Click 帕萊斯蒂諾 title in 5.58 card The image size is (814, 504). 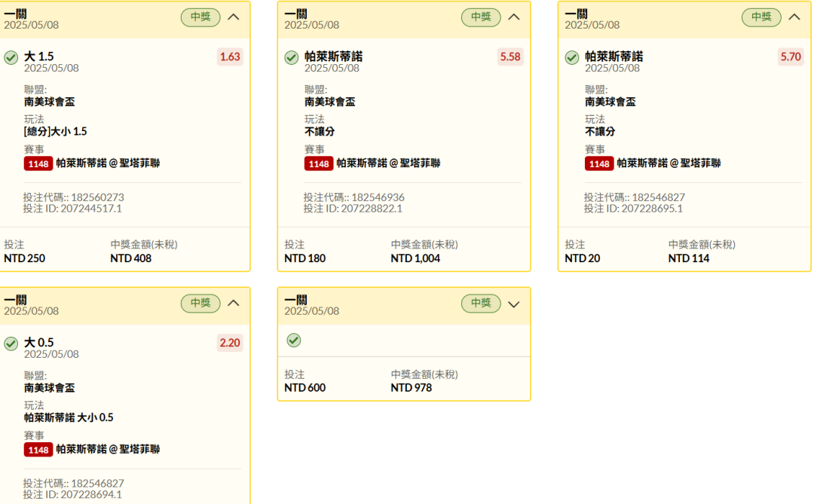coord(333,56)
